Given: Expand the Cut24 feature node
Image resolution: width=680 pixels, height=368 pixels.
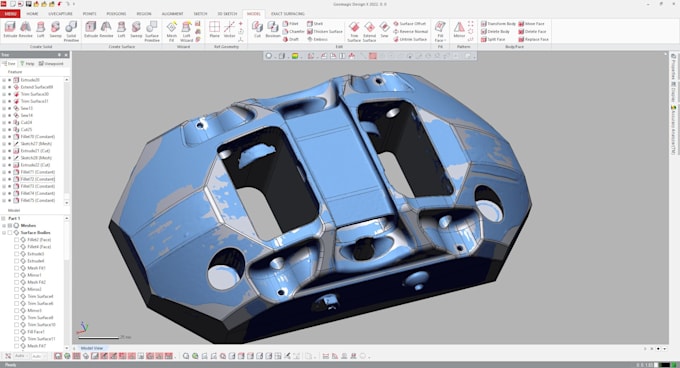Looking at the screenshot, I should click(x=4, y=123).
